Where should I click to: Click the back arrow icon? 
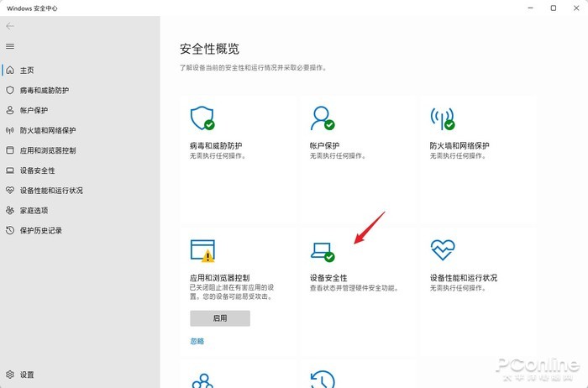coord(10,26)
